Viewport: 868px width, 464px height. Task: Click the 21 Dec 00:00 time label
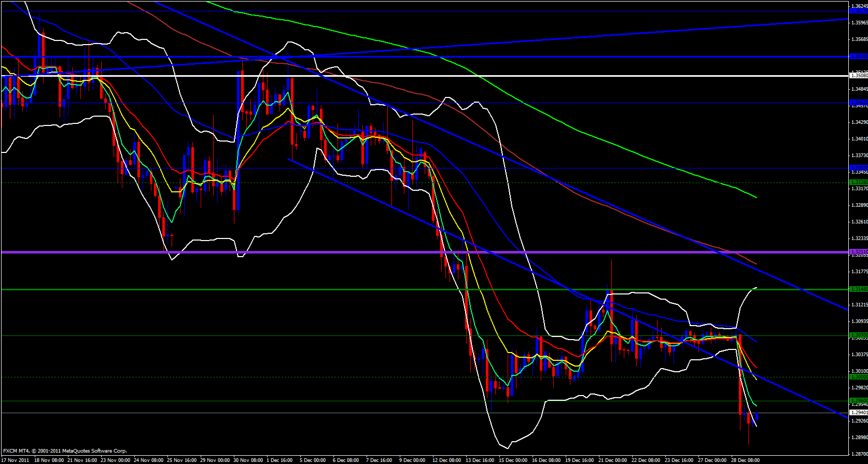(x=612, y=460)
